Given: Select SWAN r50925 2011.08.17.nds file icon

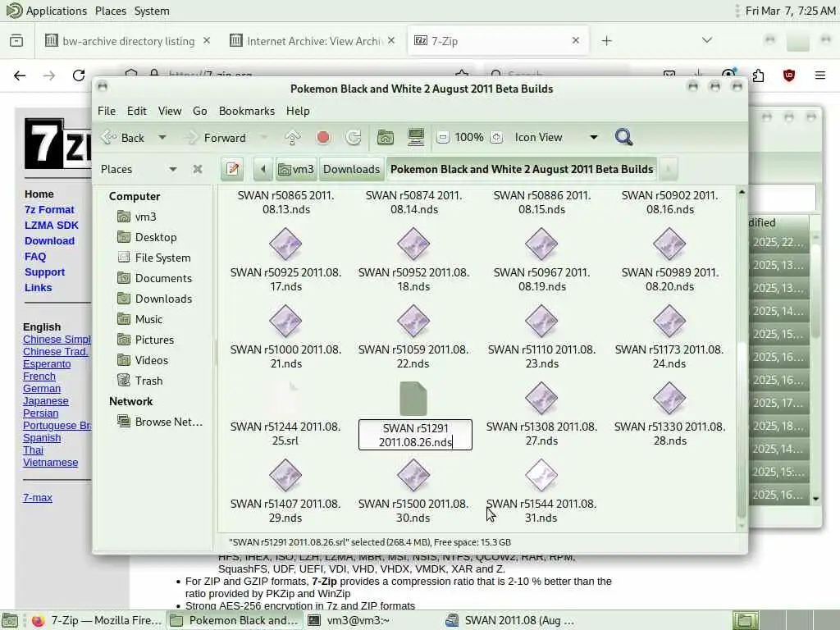Looking at the screenshot, I should [x=285, y=244].
